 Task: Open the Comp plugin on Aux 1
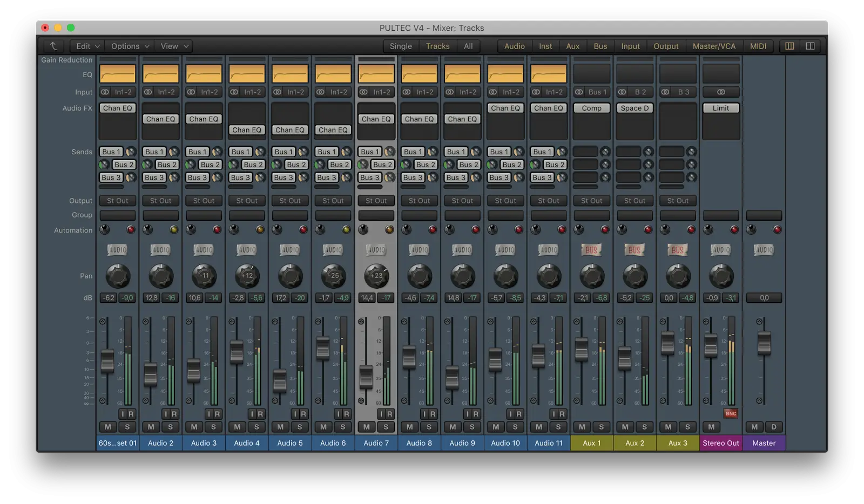click(x=591, y=108)
